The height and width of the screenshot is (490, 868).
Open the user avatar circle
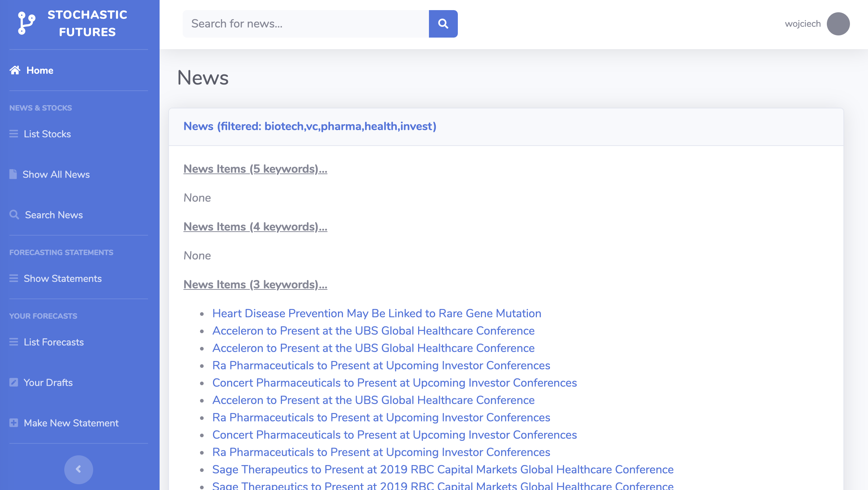(x=838, y=24)
